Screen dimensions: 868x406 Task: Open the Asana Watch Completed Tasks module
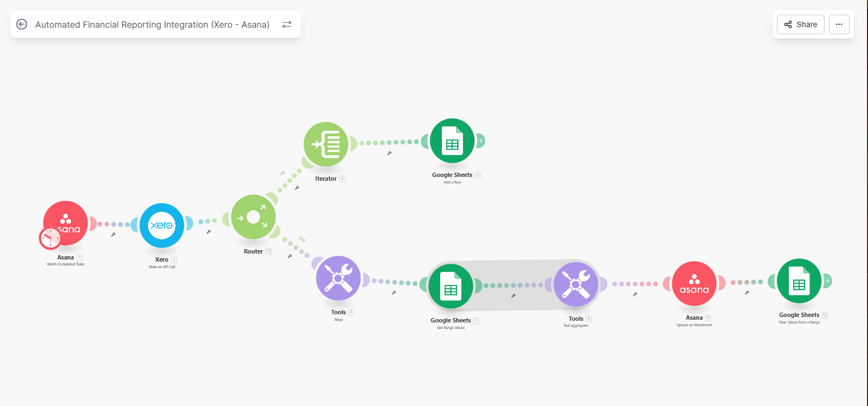[66, 223]
